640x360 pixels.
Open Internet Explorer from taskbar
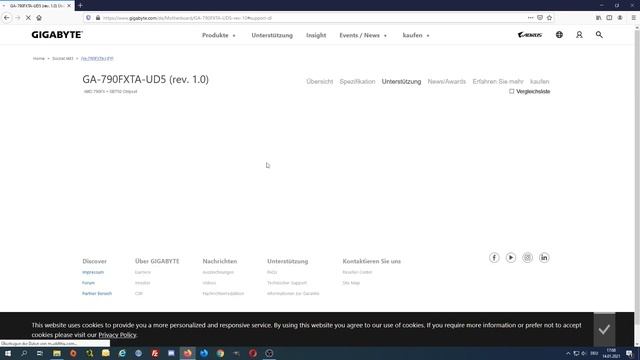tap(122, 353)
